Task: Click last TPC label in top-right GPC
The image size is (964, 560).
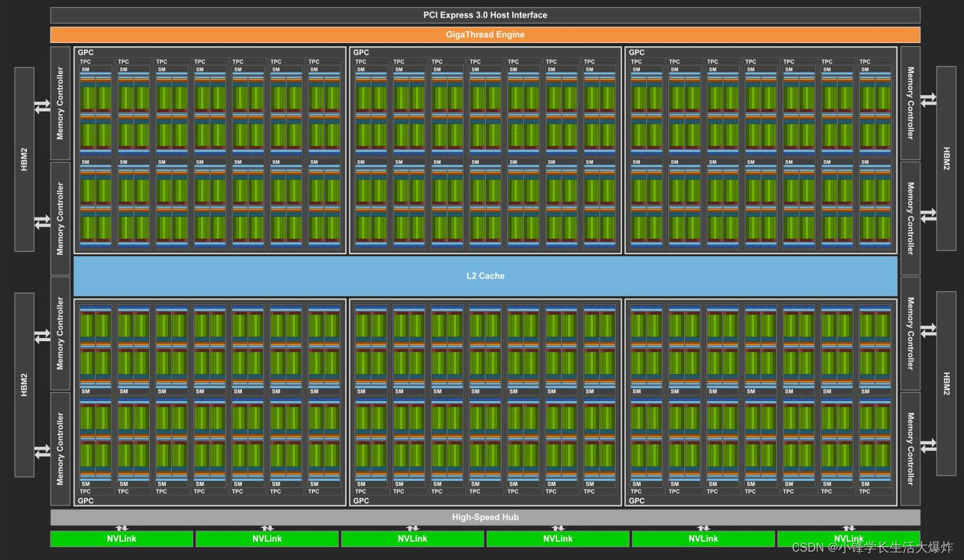Action: [865, 62]
